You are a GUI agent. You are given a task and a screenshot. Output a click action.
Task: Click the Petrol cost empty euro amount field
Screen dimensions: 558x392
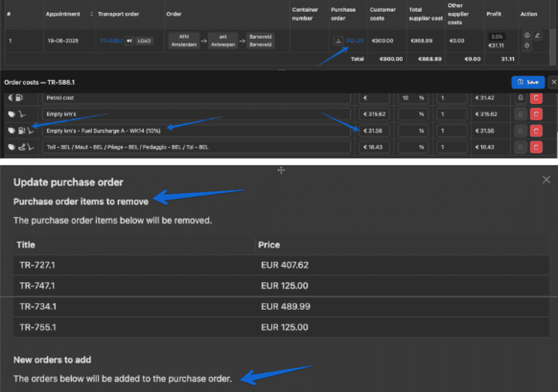click(x=374, y=98)
